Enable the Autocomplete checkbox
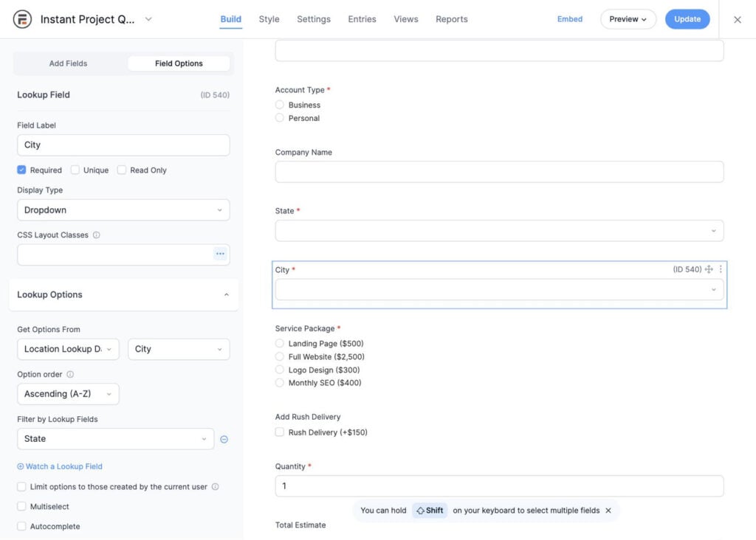Viewport: 756px width, 540px height. 21,526
